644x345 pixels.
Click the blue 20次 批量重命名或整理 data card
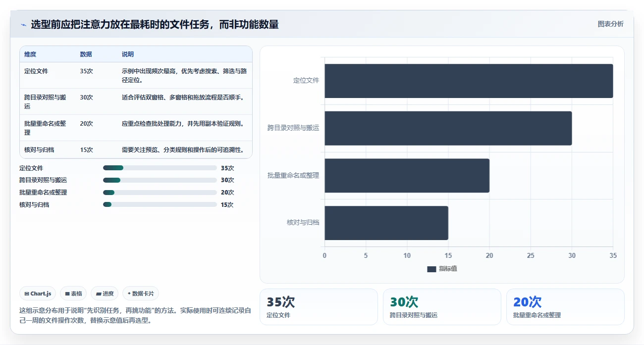565,307
